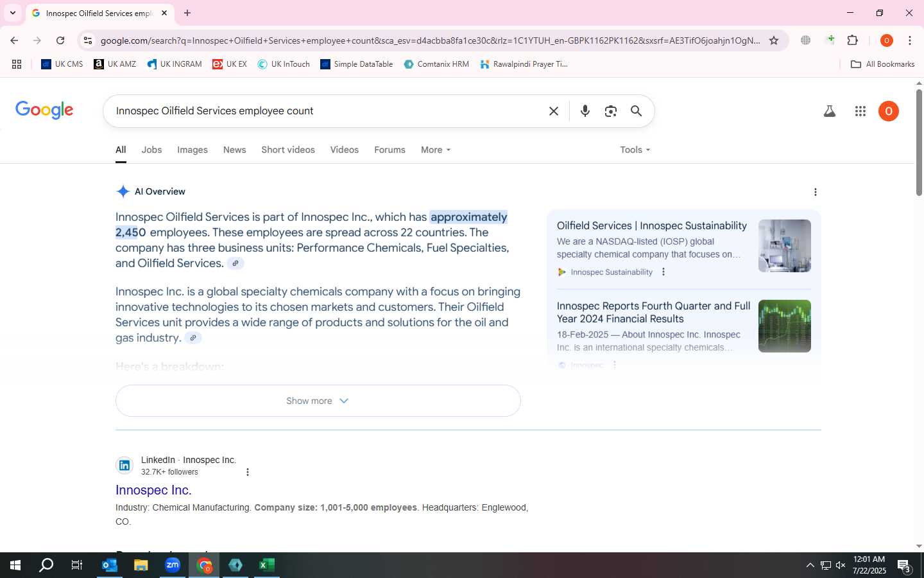Open options for LinkedIn search result
The height and width of the screenshot is (578, 924).
(248, 472)
